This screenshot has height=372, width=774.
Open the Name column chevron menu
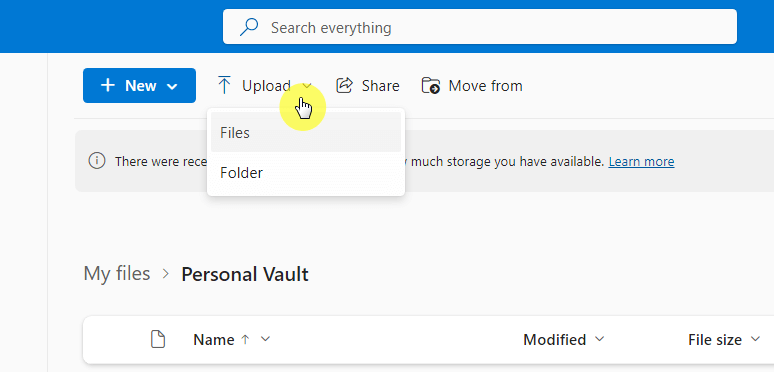[x=265, y=339]
